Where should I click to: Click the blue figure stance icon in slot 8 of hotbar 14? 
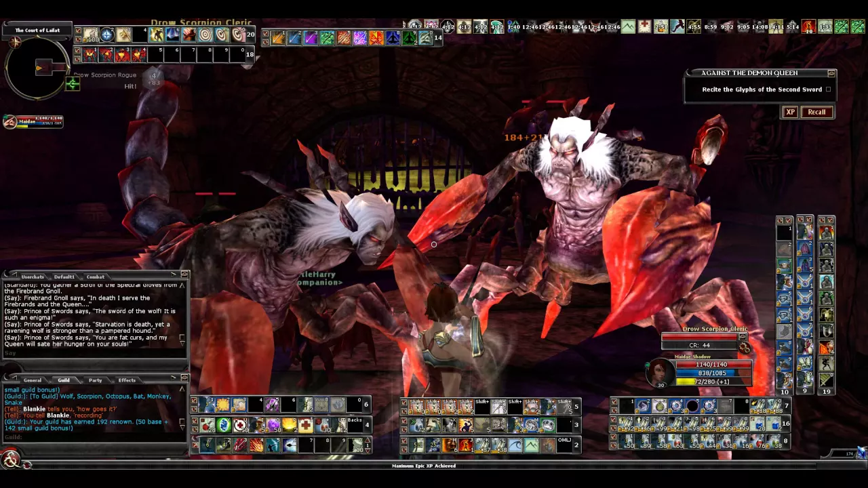tap(392, 38)
